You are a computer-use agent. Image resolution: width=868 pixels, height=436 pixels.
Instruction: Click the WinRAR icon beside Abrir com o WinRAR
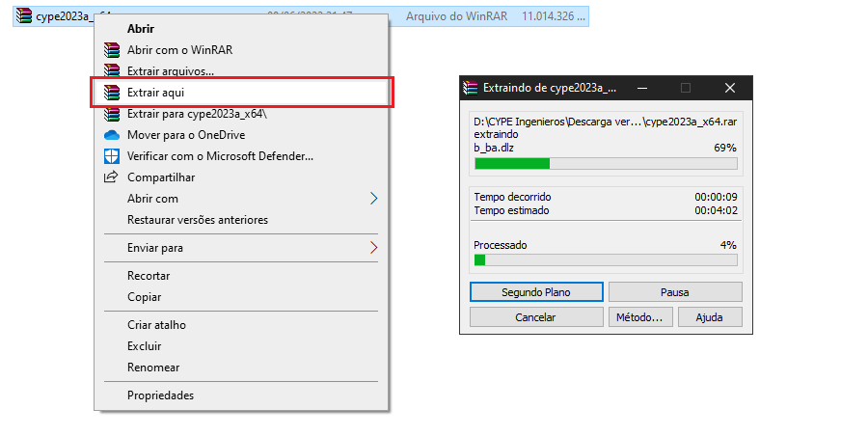click(x=112, y=50)
